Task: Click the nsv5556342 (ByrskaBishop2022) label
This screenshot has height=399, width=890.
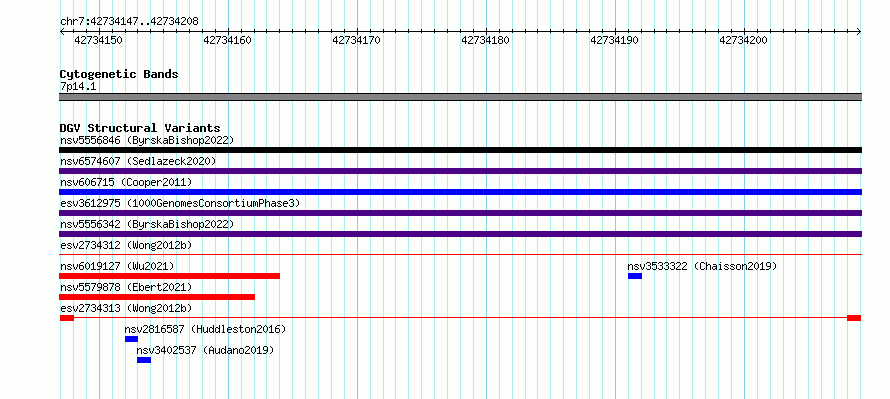Action: tap(146, 224)
